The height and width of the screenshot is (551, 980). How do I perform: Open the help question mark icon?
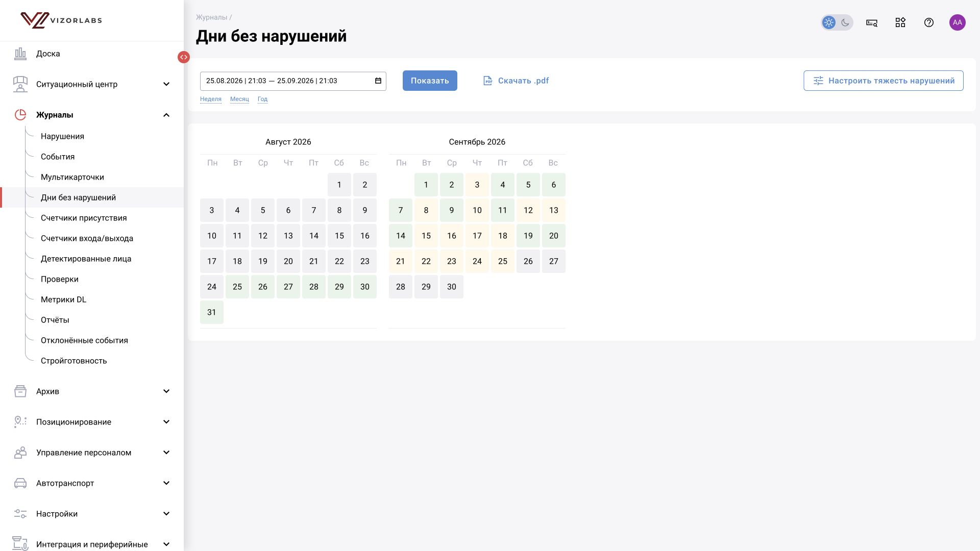929,22
